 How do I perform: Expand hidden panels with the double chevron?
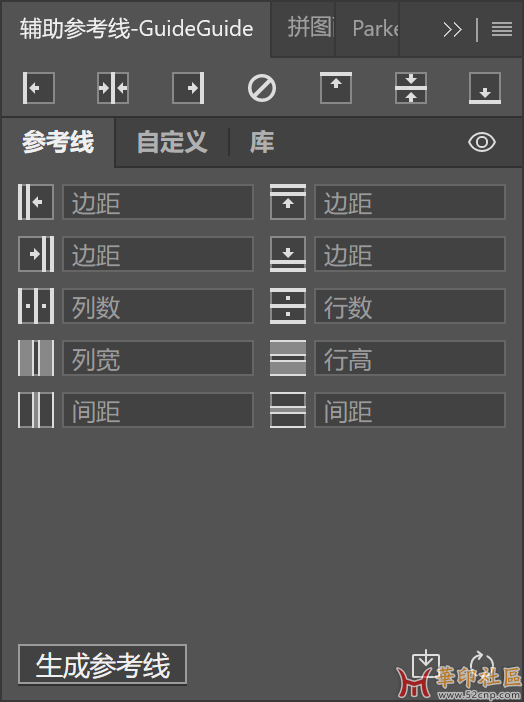coord(452,30)
